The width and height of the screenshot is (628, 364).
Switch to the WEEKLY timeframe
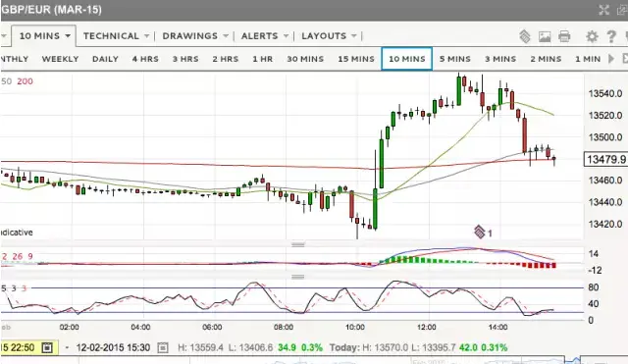point(61,59)
